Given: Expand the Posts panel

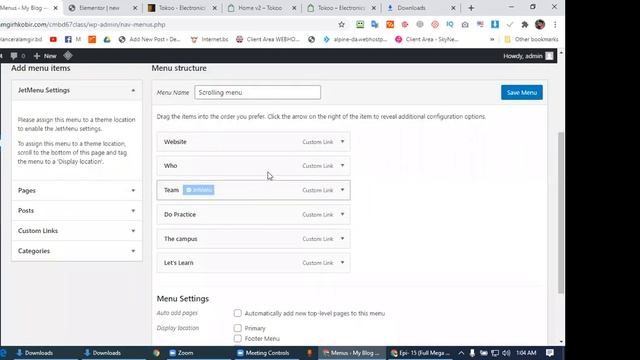Looking at the screenshot, I should coord(133,211).
